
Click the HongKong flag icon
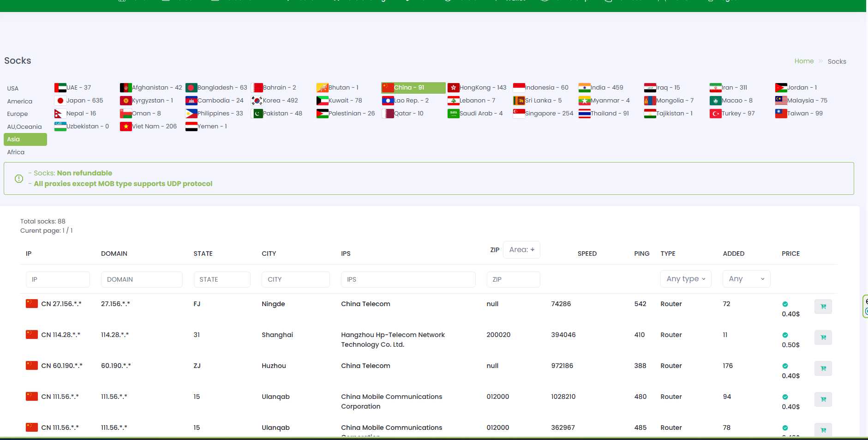click(453, 88)
